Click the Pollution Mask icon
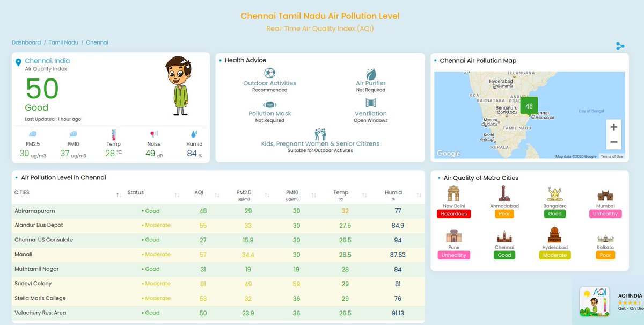The image size is (644, 325). pyautogui.click(x=269, y=105)
